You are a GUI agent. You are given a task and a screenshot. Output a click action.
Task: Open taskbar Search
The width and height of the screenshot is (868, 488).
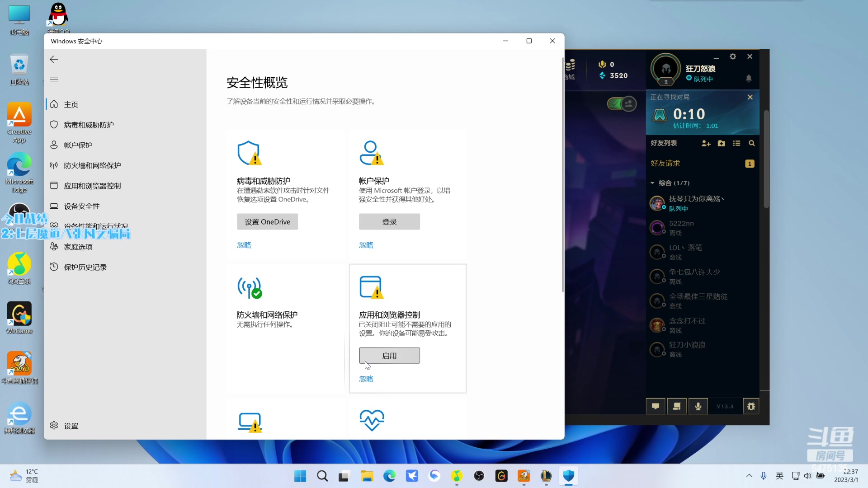tap(322, 476)
